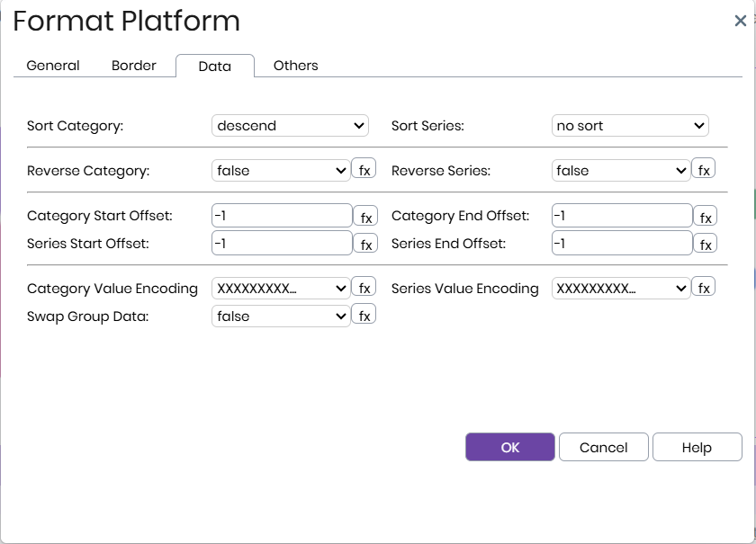Click the Cancel button
Viewport: 756px width, 544px height.
[604, 447]
